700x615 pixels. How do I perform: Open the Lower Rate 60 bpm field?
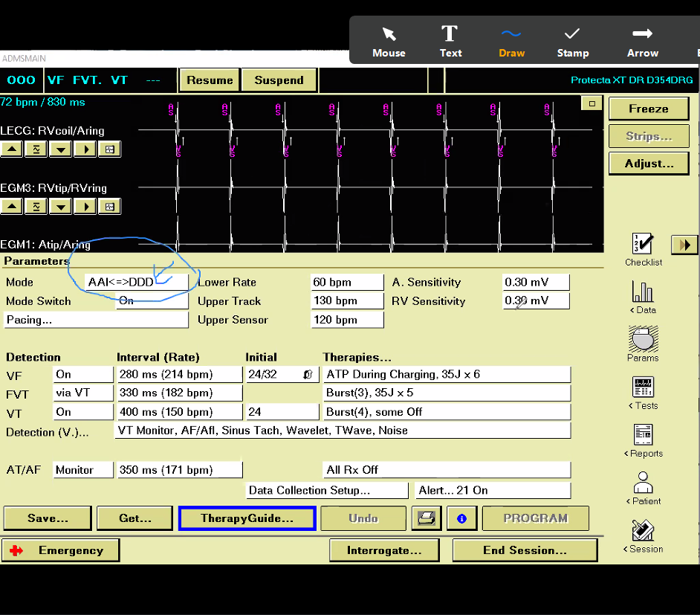(347, 282)
